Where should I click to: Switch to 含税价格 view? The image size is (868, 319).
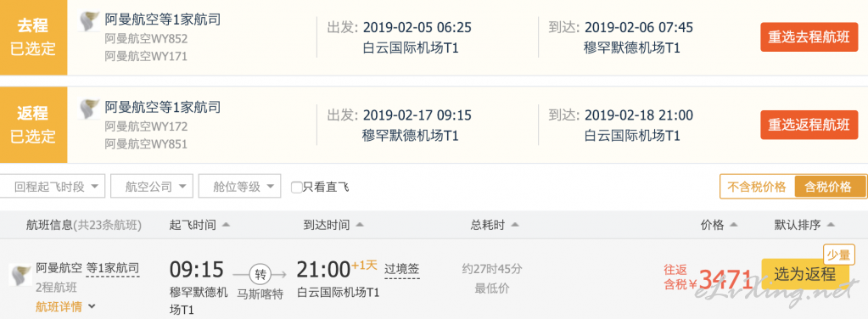click(828, 187)
